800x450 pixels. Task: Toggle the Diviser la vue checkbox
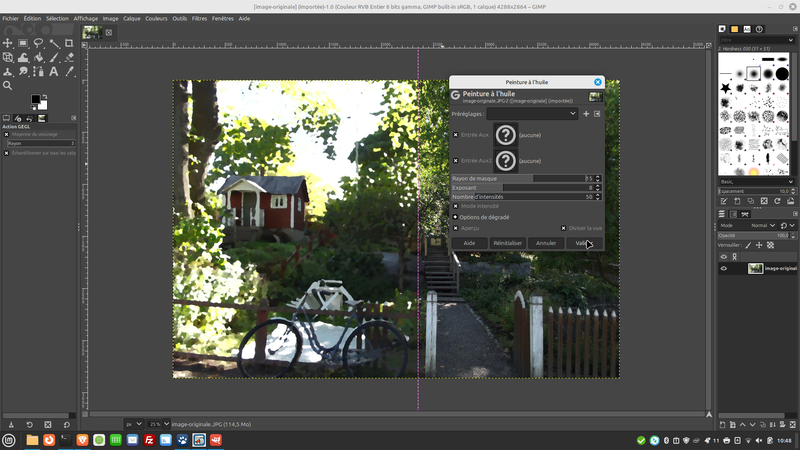[x=563, y=228]
